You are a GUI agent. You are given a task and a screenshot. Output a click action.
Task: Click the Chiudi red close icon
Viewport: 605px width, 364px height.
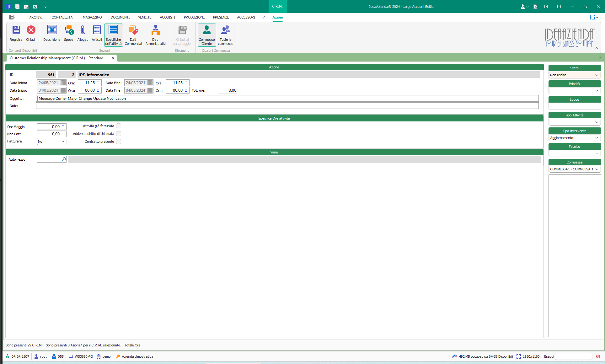[x=31, y=33]
